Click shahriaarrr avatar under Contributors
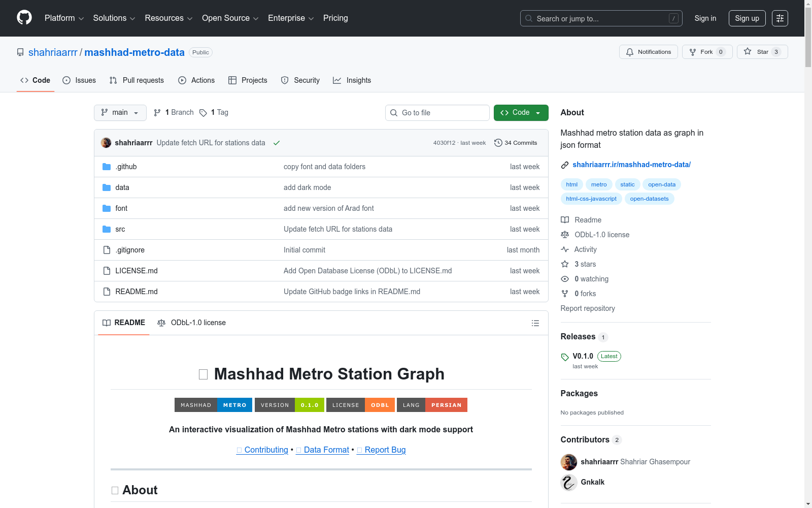The height and width of the screenshot is (508, 812). coord(569,462)
